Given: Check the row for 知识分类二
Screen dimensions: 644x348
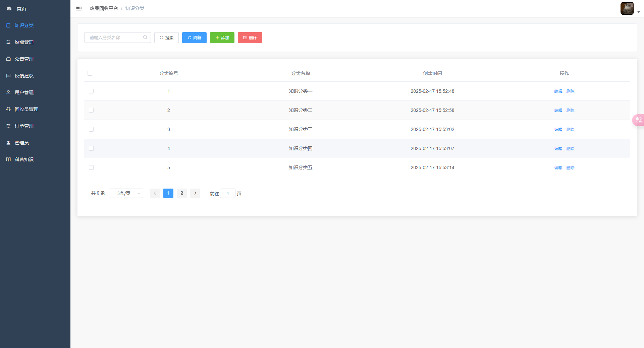Looking at the screenshot, I should point(91,110).
